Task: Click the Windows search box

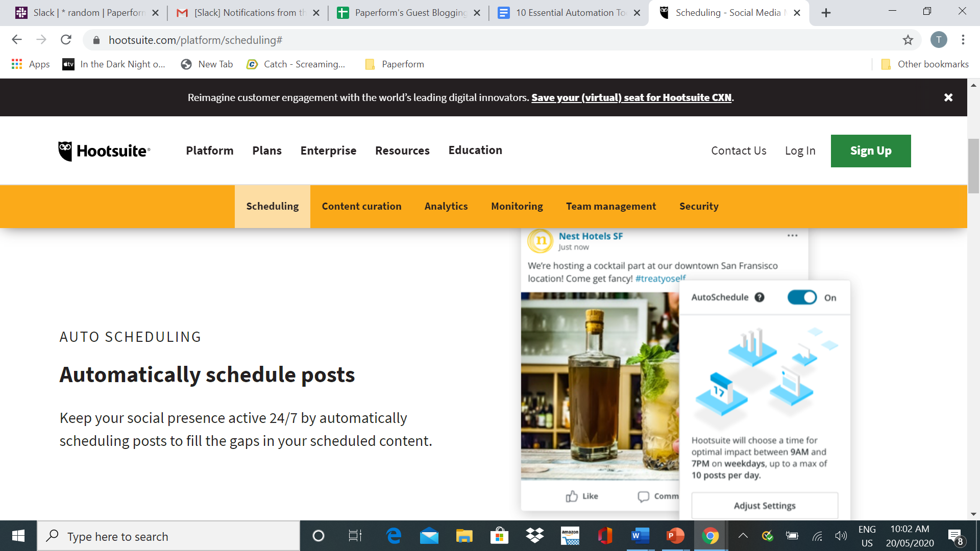Action: (168, 536)
